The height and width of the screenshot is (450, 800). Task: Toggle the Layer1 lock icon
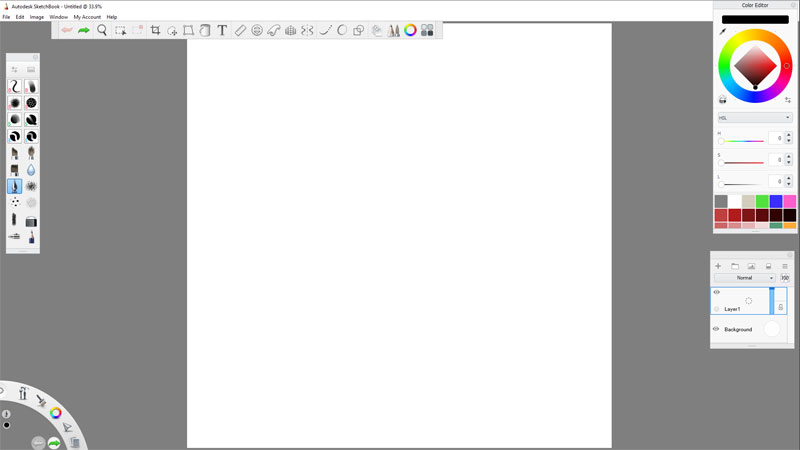coord(781,307)
